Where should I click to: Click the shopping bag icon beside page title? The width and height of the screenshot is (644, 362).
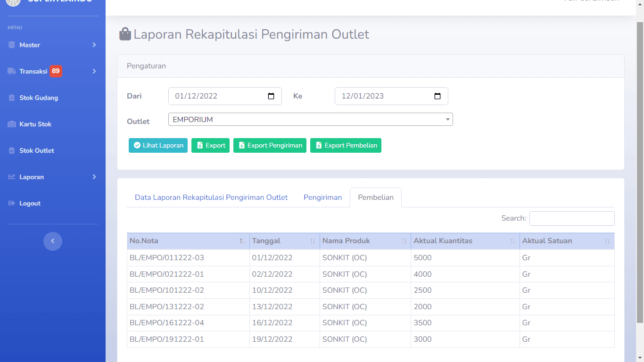pos(125,34)
